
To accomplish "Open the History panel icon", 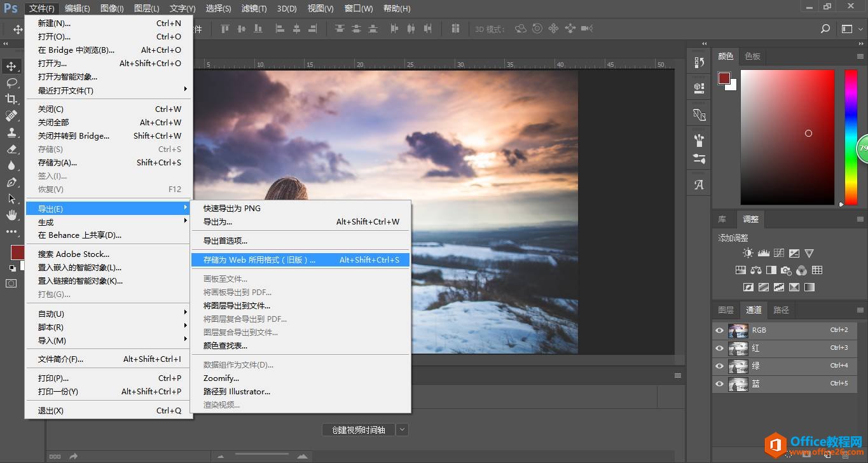I will [699, 62].
